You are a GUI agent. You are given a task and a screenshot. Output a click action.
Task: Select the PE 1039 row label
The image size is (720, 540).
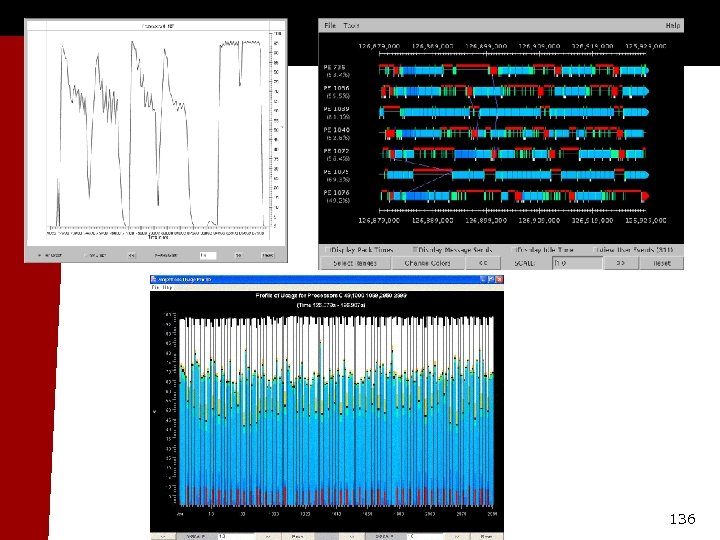pyautogui.click(x=337, y=112)
